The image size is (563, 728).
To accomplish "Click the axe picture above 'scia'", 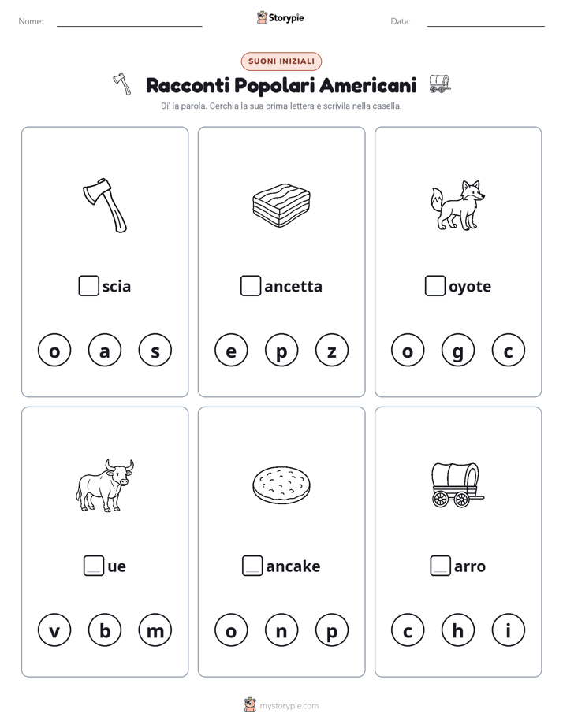I will coord(105,205).
